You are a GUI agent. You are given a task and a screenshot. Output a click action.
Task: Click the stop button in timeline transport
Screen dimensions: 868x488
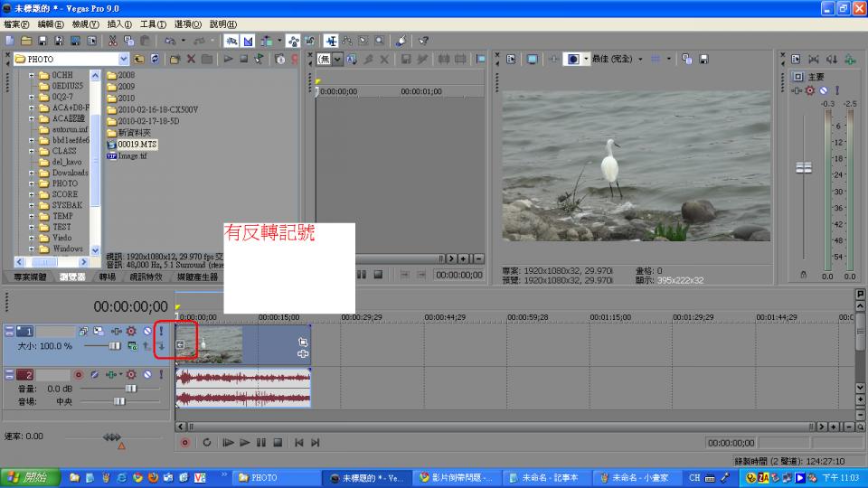(x=278, y=443)
